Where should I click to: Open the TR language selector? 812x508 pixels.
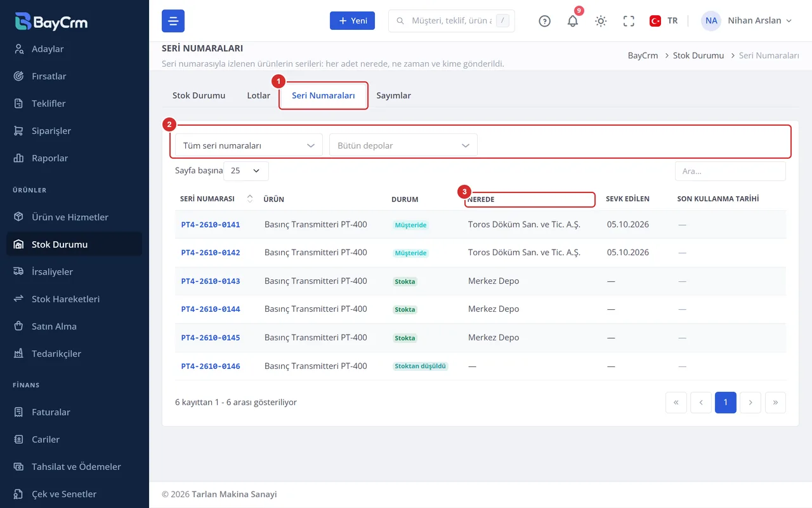[664, 21]
